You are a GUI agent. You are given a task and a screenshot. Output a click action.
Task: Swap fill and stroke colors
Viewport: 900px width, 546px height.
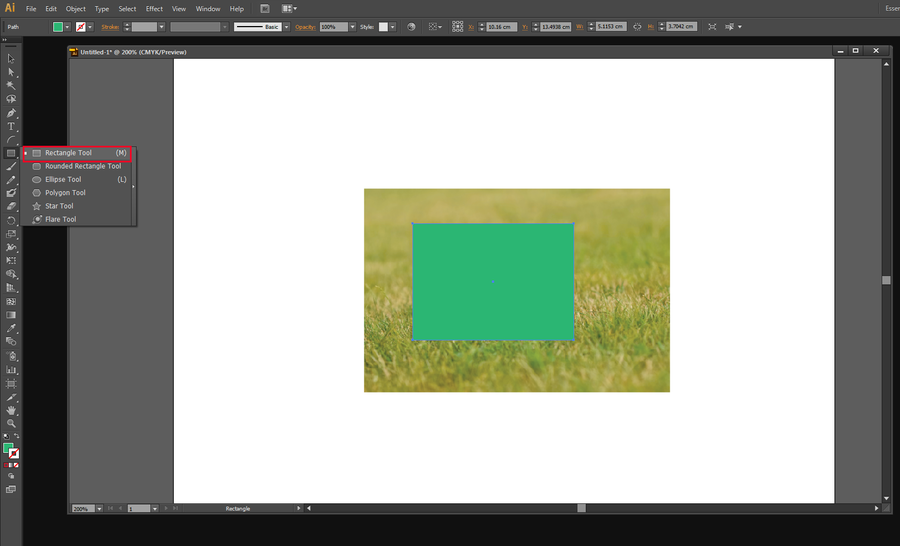coord(17,436)
